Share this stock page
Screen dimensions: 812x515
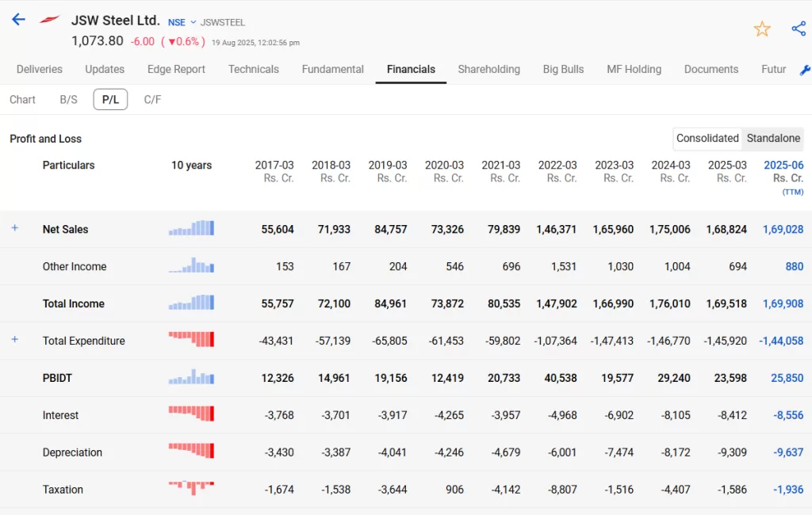point(799,29)
